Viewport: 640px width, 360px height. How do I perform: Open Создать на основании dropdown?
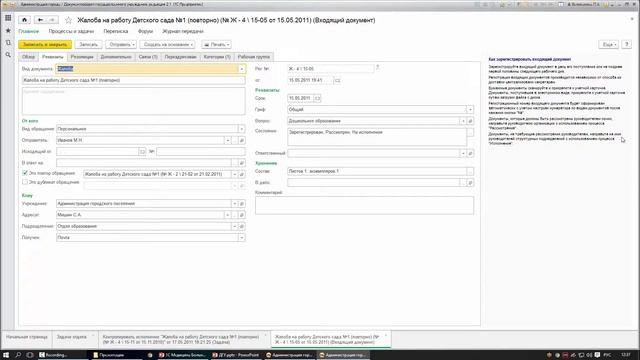pyautogui.click(x=167, y=44)
